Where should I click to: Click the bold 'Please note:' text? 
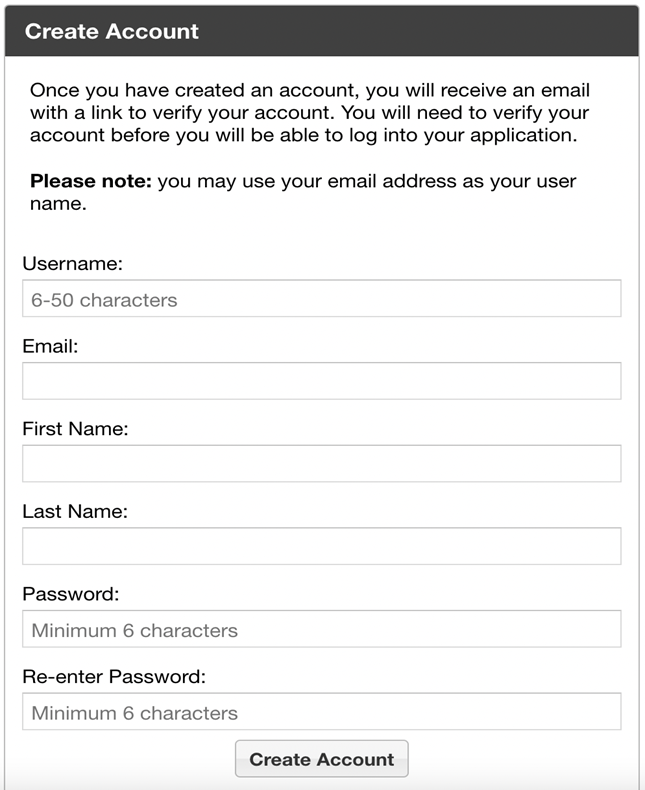click(91, 182)
